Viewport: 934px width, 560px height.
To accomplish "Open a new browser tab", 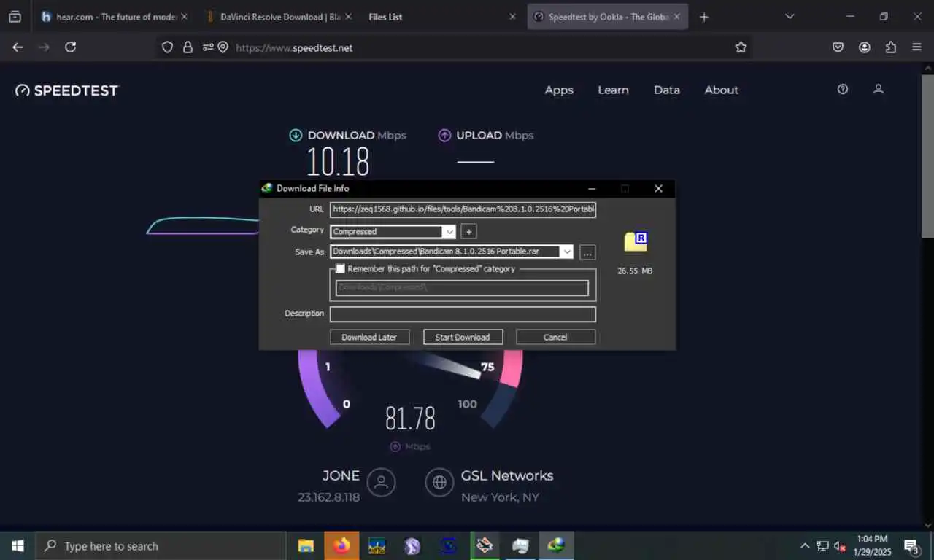I will pos(703,17).
